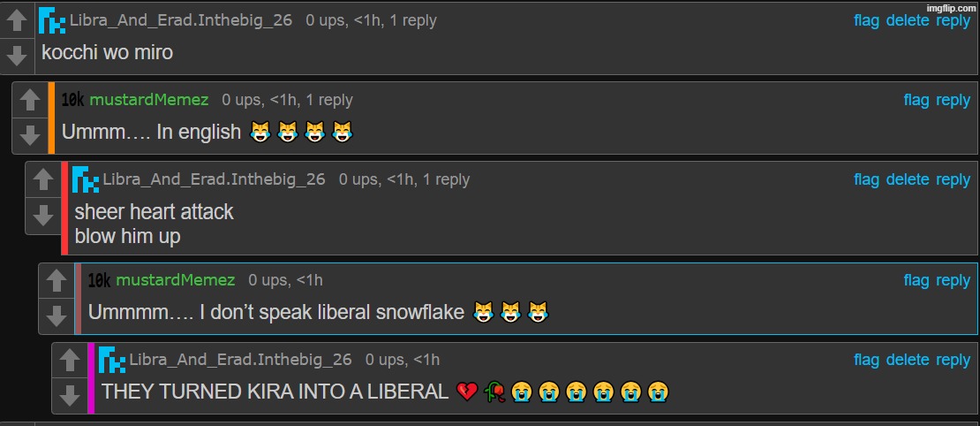Screen dimensions: 980x426
Task: Downvote the "sheer heart attack" comment
Action: [x=43, y=216]
